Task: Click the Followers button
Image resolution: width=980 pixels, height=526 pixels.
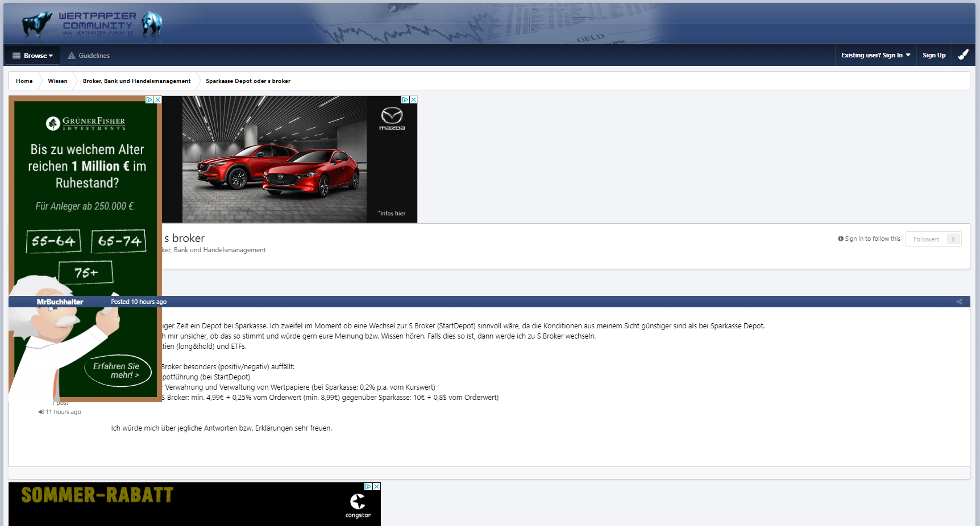Action: [933, 239]
